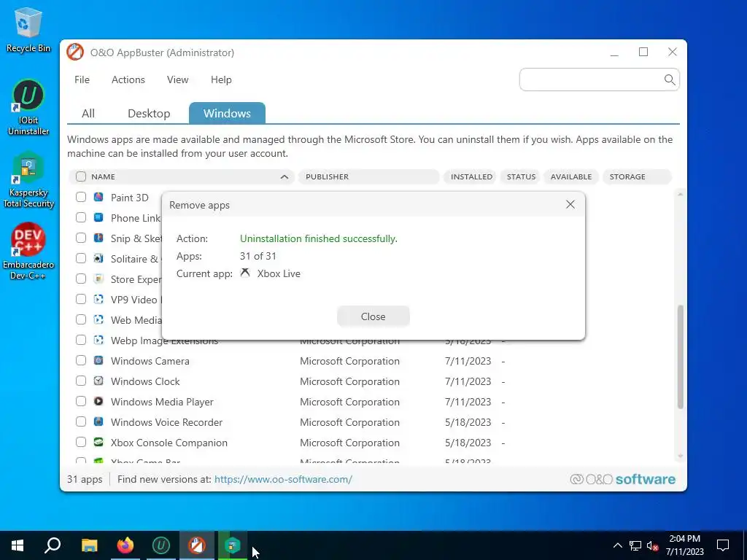Click the search magnifier icon in AppBuster

670,79
